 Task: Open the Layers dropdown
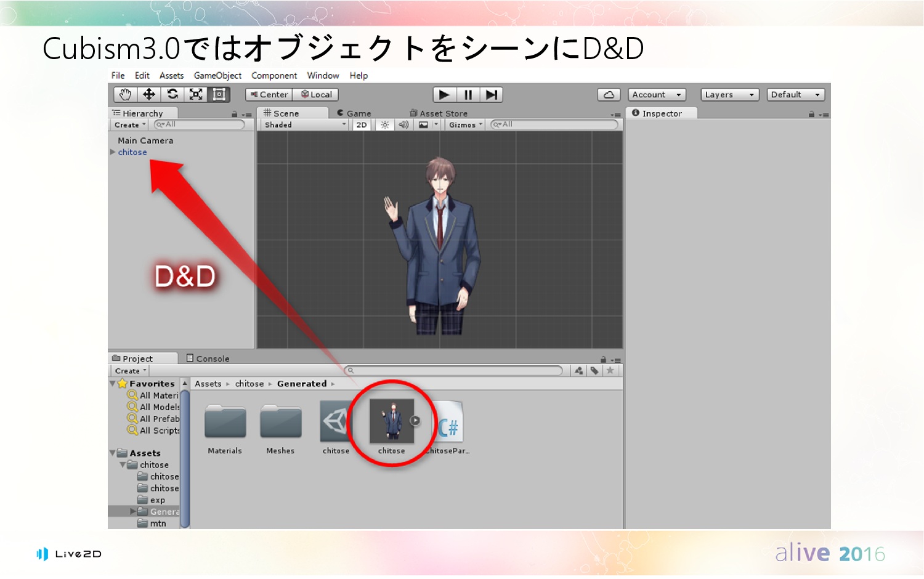coord(729,95)
